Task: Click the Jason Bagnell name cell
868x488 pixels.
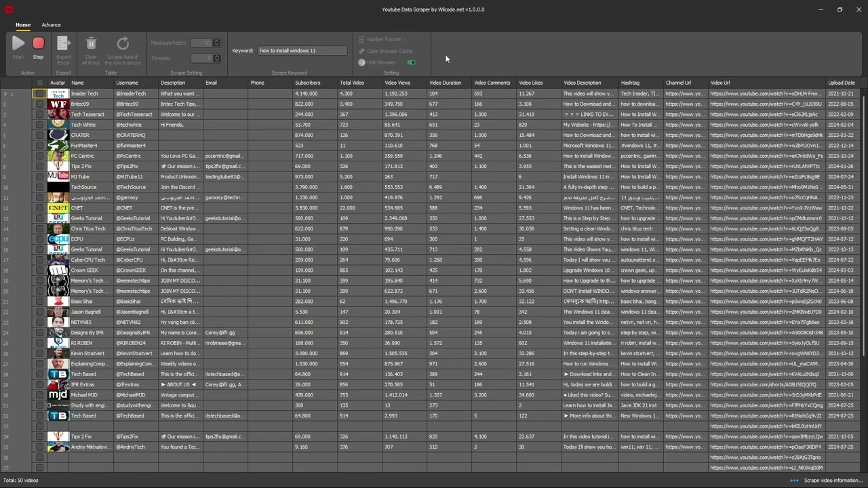Action: coord(92,312)
